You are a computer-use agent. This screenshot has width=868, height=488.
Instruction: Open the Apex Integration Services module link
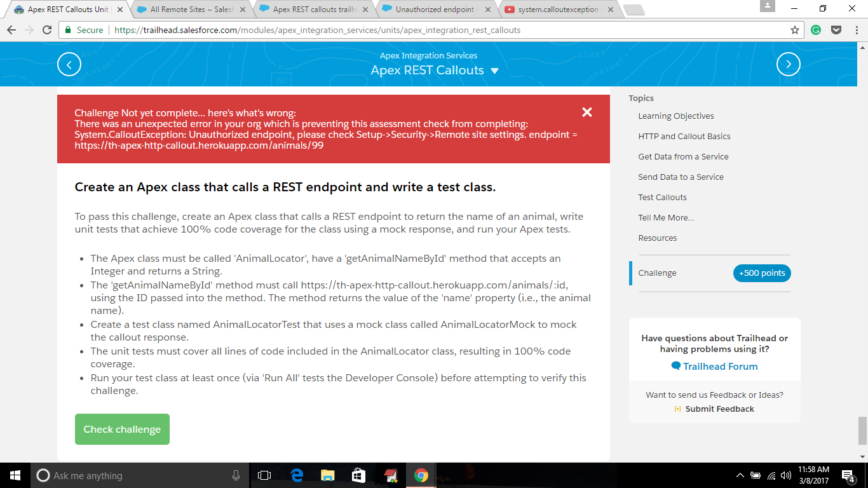tap(429, 56)
